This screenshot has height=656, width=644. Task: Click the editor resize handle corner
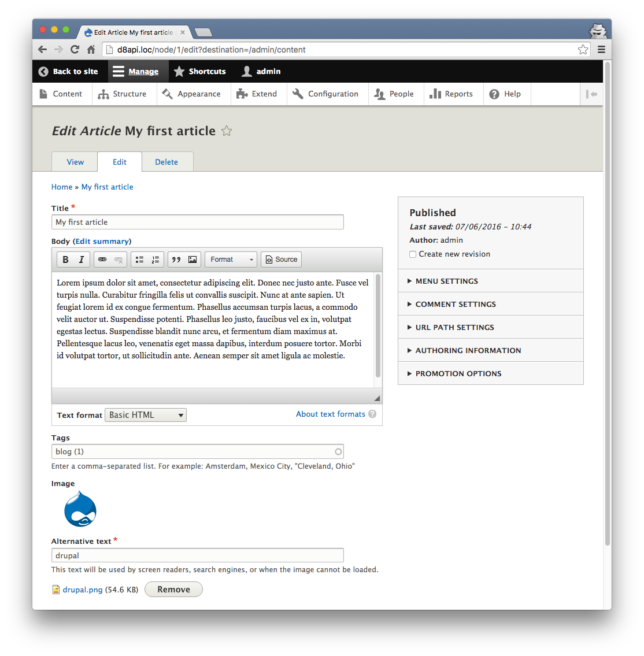tap(377, 398)
